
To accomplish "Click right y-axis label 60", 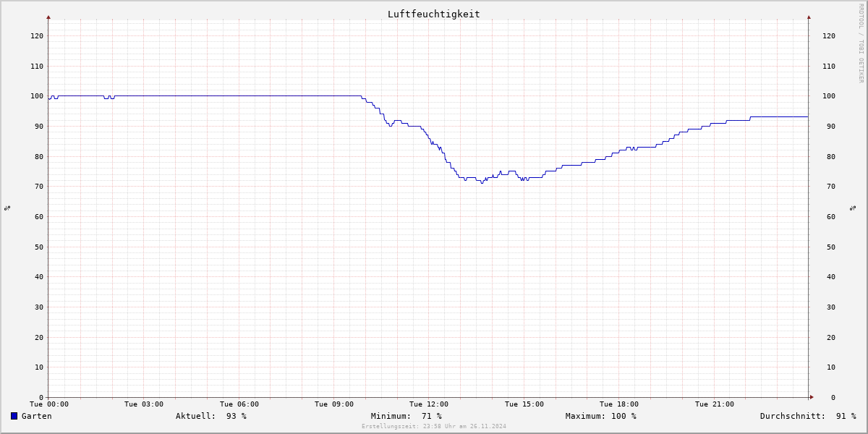I will point(831,216).
